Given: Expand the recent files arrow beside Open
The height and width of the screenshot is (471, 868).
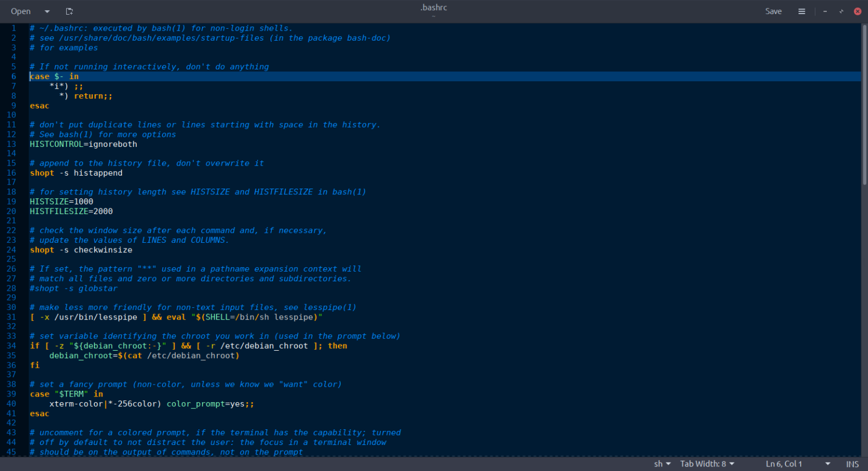Looking at the screenshot, I should click(47, 11).
